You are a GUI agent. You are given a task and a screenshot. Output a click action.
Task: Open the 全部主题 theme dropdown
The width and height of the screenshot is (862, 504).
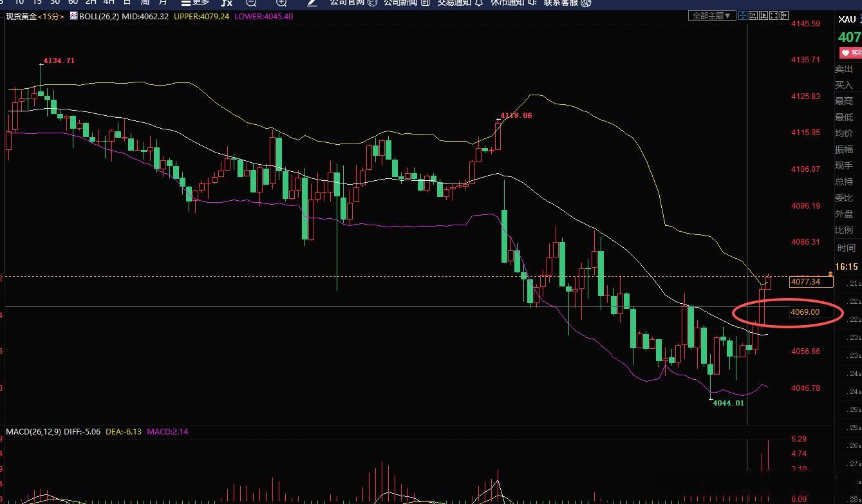tap(712, 15)
